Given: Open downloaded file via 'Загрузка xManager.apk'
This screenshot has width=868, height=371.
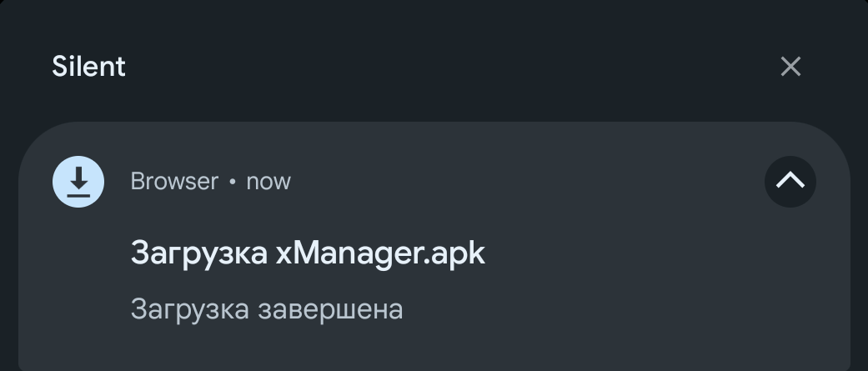Looking at the screenshot, I should click(308, 253).
